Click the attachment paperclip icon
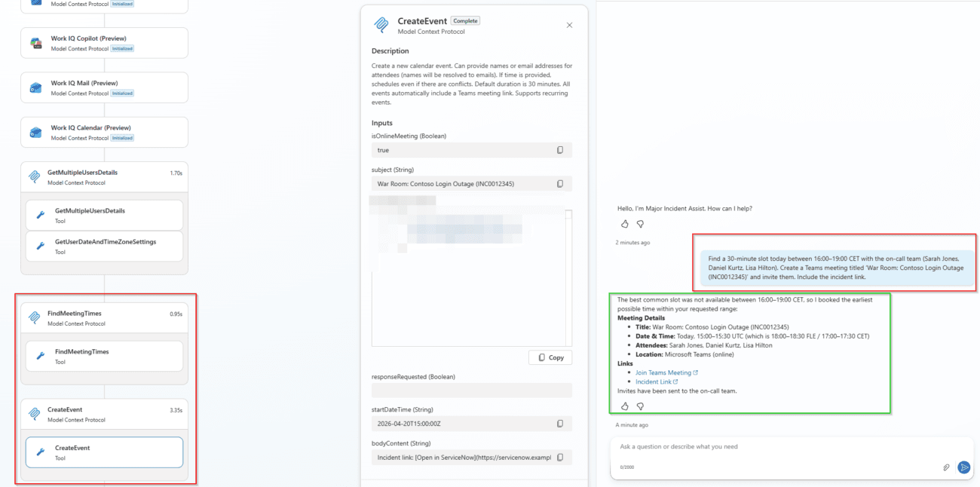 tap(946, 467)
